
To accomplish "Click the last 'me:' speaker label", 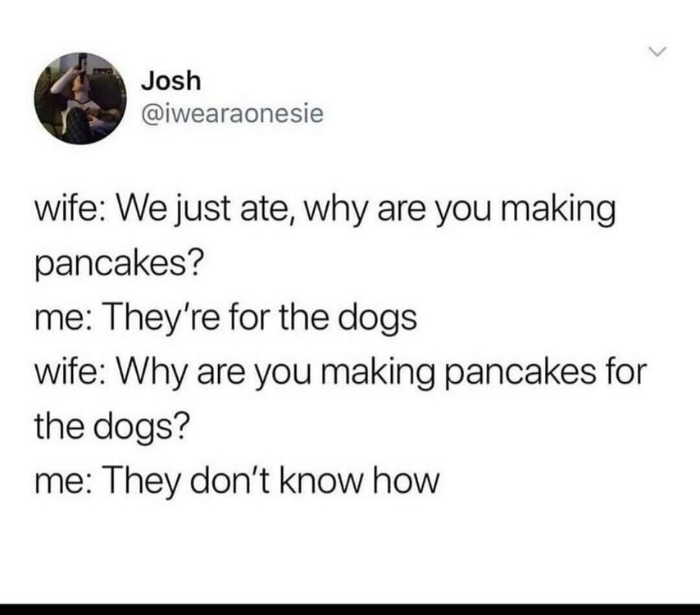I will [x=64, y=481].
